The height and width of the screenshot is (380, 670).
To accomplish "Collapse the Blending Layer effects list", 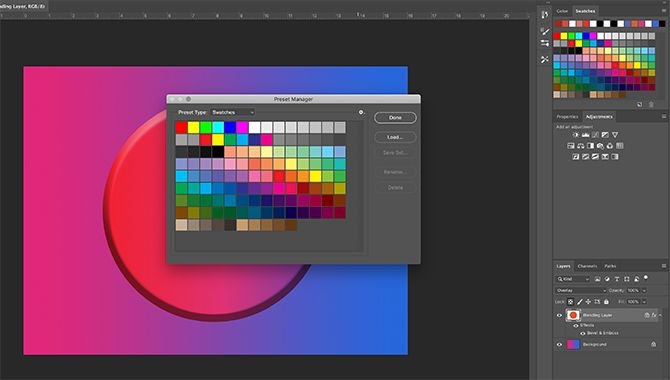I will point(660,315).
